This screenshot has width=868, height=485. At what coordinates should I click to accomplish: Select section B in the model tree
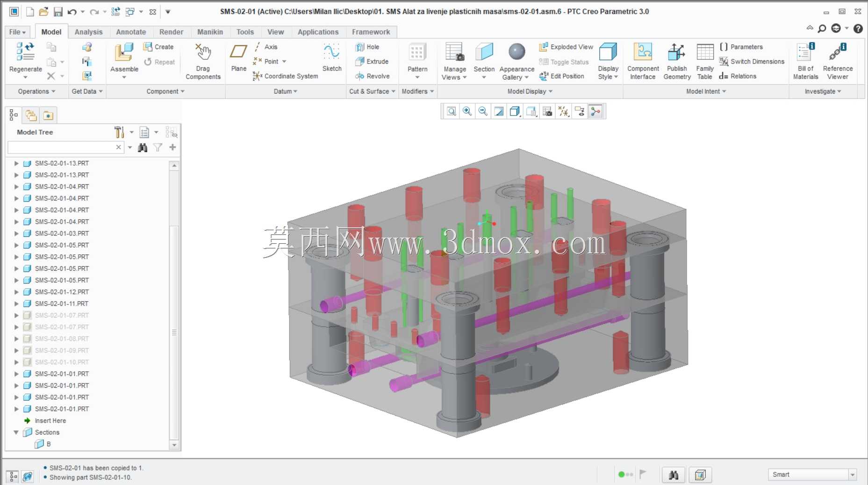(x=43, y=444)
